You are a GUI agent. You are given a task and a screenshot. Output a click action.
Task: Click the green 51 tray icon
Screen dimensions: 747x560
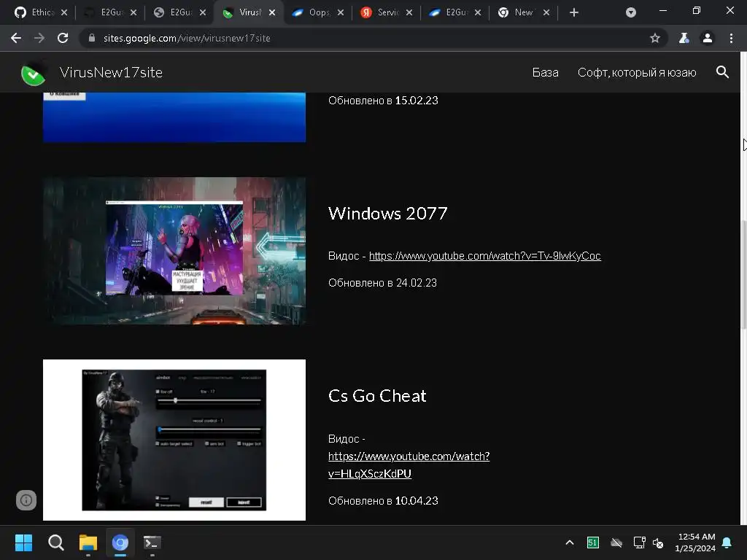[x=592, y=542]
